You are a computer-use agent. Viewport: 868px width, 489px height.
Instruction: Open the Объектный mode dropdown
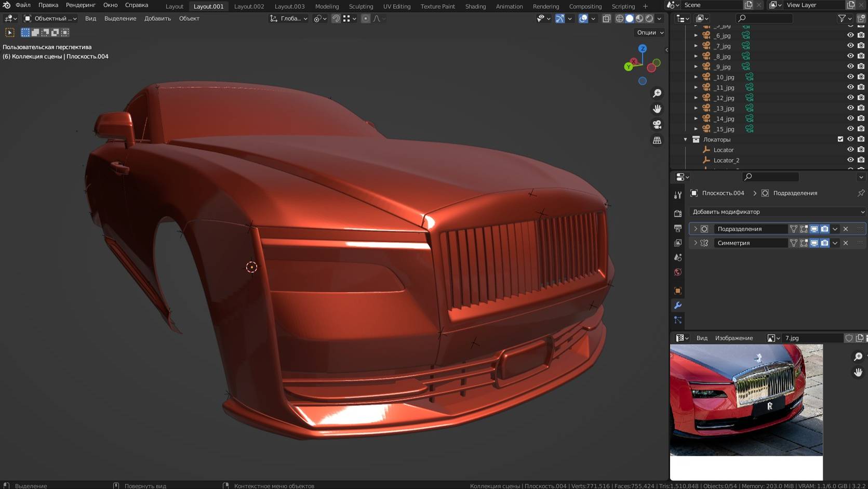pos(50,18)
